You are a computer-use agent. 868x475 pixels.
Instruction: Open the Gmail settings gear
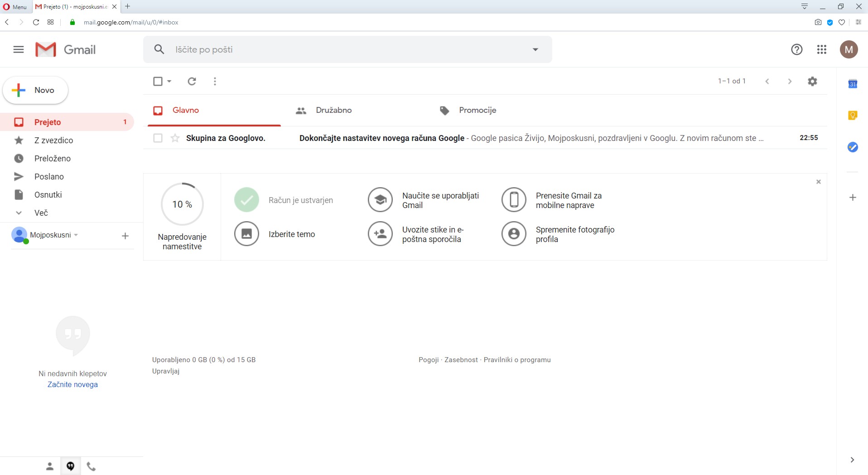point(812,81)
